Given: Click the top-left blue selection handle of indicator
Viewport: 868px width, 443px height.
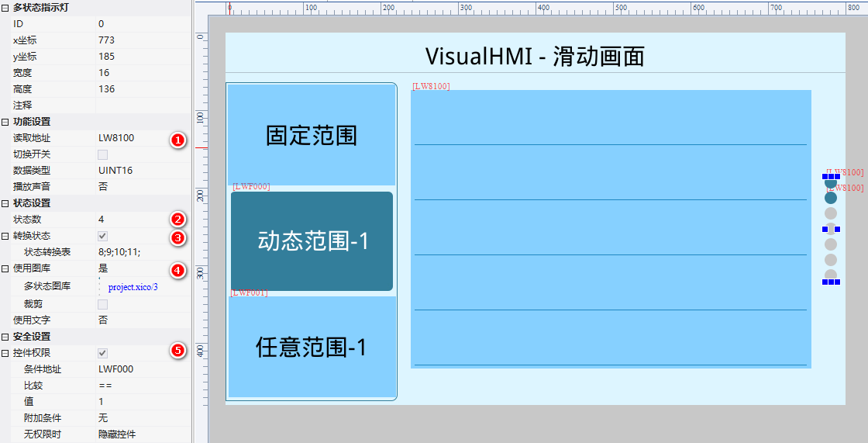Looking at the screenshot, I should tap(825, 177).
